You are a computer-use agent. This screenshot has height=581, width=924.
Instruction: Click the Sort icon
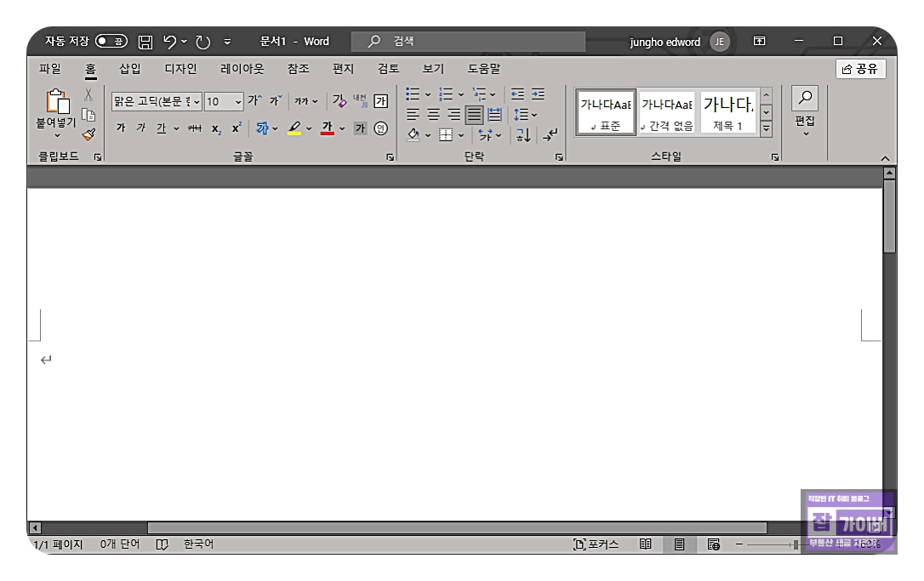523,135
